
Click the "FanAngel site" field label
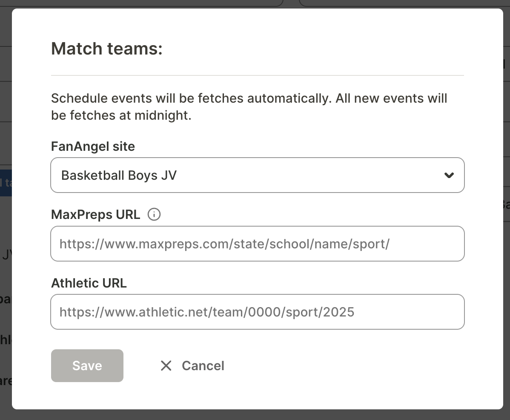[x=93, y=147]
